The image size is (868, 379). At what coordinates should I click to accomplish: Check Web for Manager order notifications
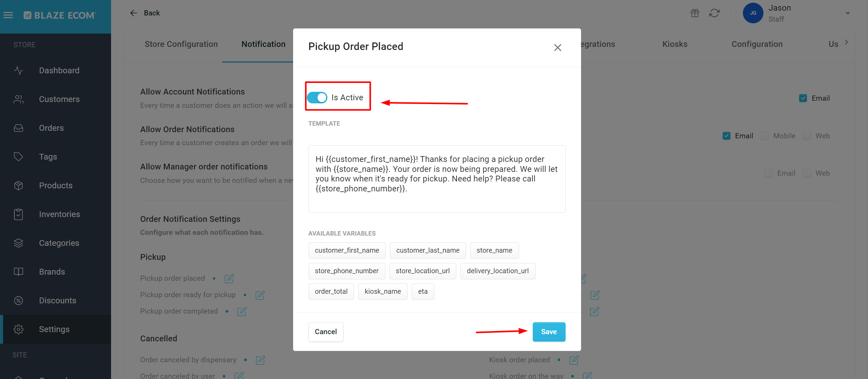pyautogui.click(x=807, y=173)
